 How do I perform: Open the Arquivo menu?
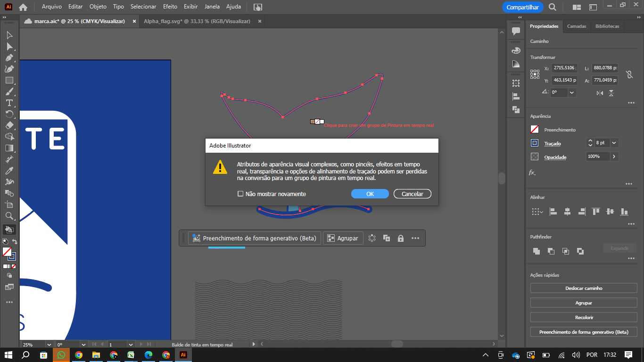tap(52, 7)
